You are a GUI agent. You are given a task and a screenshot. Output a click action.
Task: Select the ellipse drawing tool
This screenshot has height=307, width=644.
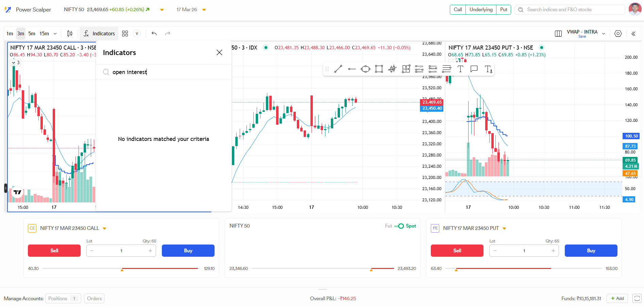(365, 69)
